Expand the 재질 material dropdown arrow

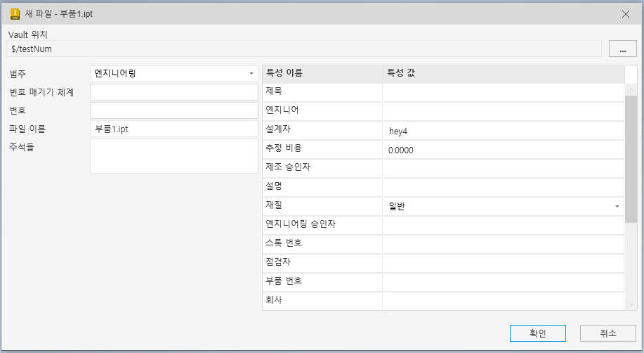[x=617, y=206]
